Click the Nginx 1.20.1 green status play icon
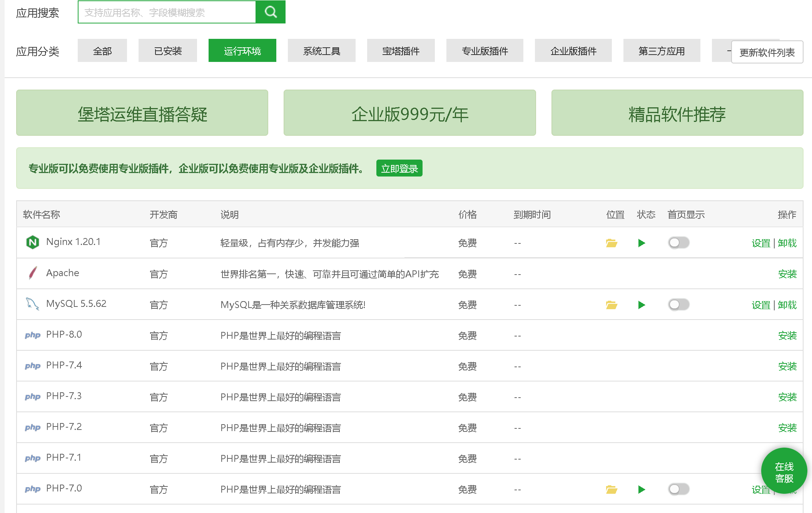Screen dimensions: 812x513 click(642, 243)
